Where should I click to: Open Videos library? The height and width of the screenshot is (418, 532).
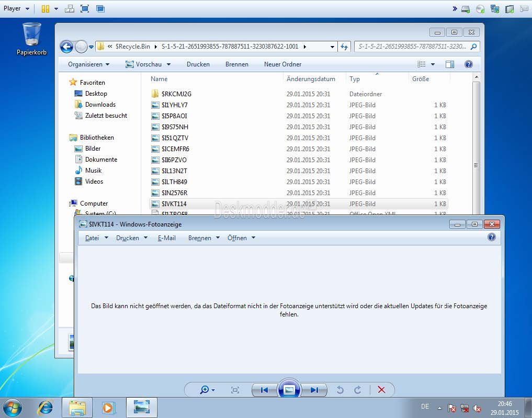[89, 182]
